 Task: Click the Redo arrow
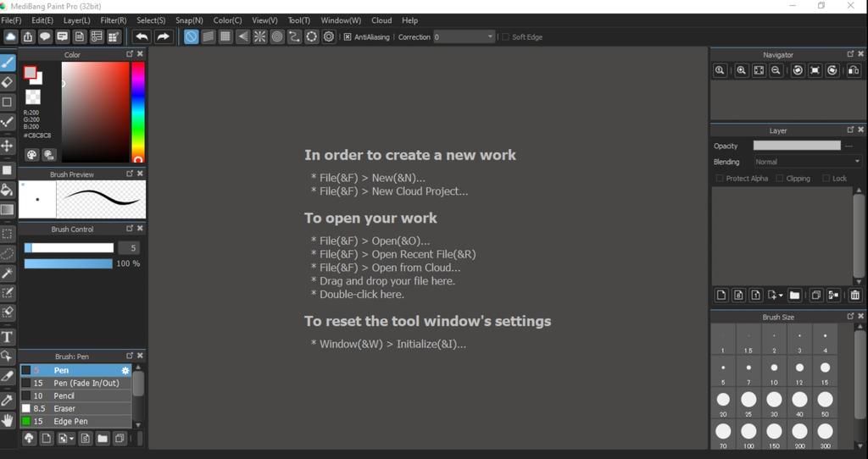tap(163, 37)
